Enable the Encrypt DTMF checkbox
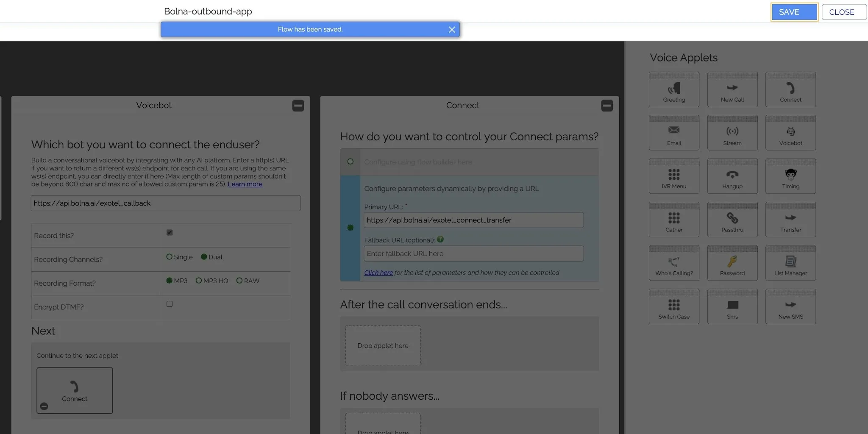The image size is (868, 434). tap(170, 304)
